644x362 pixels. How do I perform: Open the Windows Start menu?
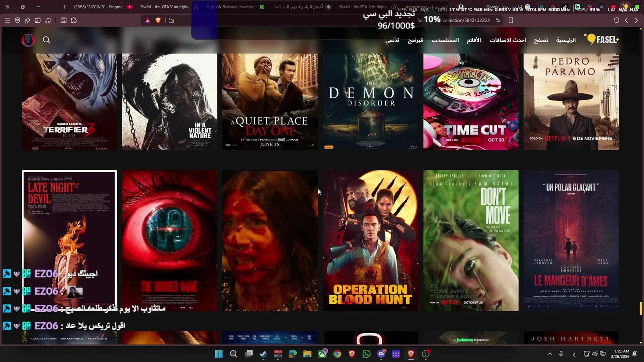tap(219, 354)
